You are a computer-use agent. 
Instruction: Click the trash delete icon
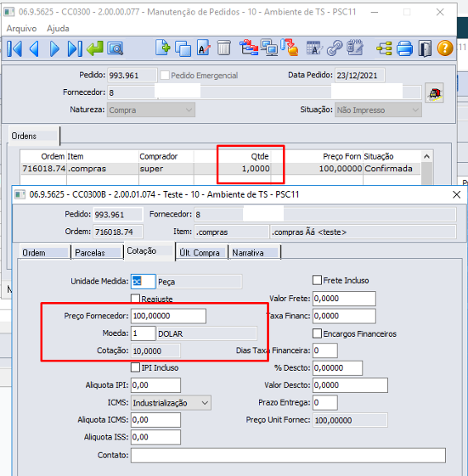click(224, 48)
